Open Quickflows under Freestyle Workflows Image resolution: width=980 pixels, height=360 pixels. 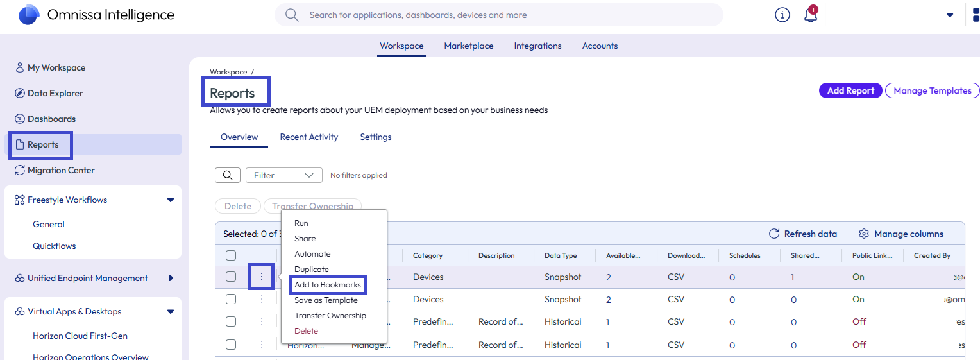coord(55,246)
